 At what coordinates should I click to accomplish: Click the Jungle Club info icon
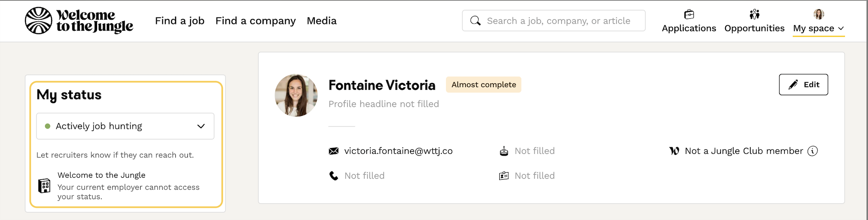813,151
